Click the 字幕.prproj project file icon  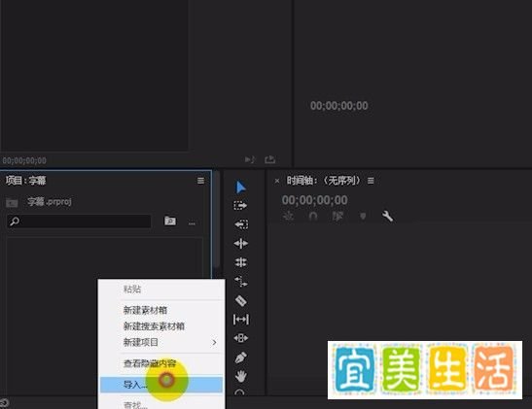tap(13, 202)
